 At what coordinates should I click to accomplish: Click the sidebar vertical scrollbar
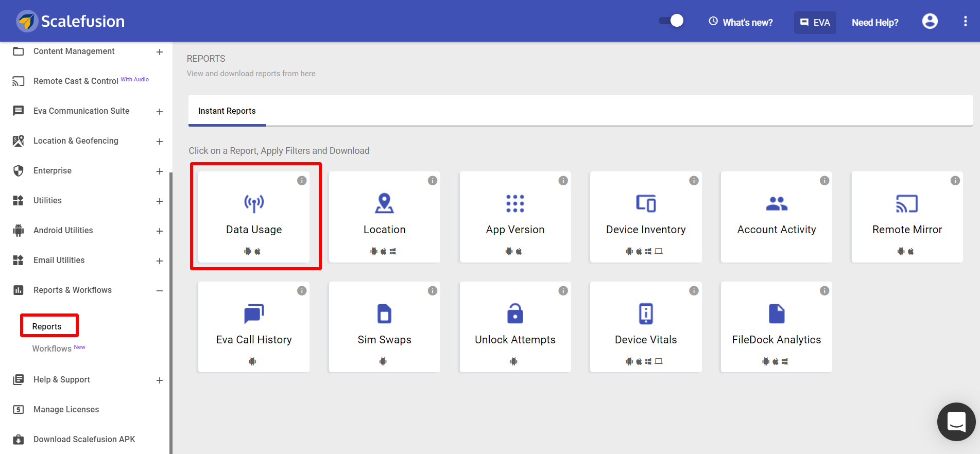point(171,313)
